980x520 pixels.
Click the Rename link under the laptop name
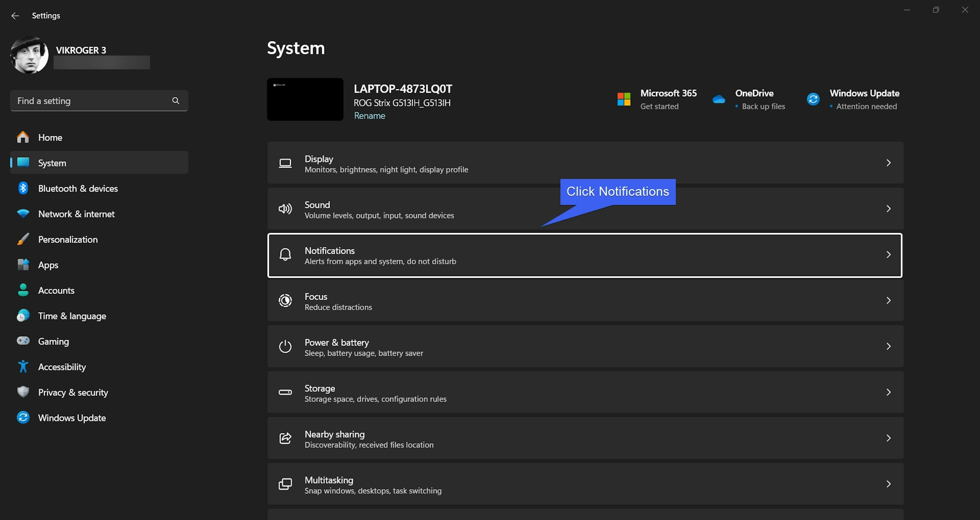point(369,115)
